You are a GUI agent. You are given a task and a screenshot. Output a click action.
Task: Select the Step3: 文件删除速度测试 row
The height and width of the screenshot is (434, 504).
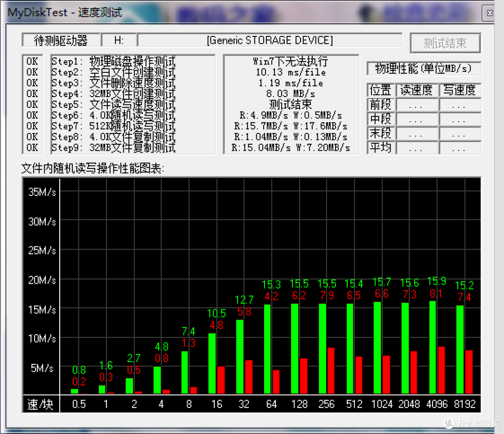113,83
